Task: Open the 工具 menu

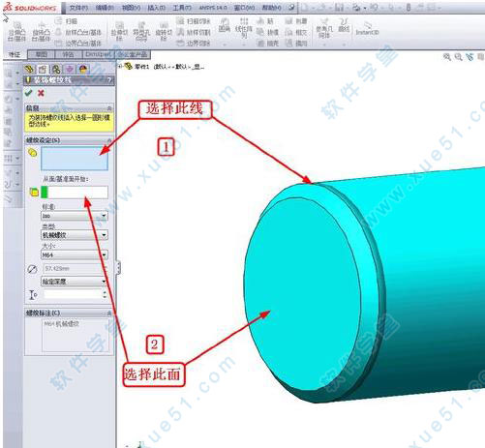Action: [182, 8]
